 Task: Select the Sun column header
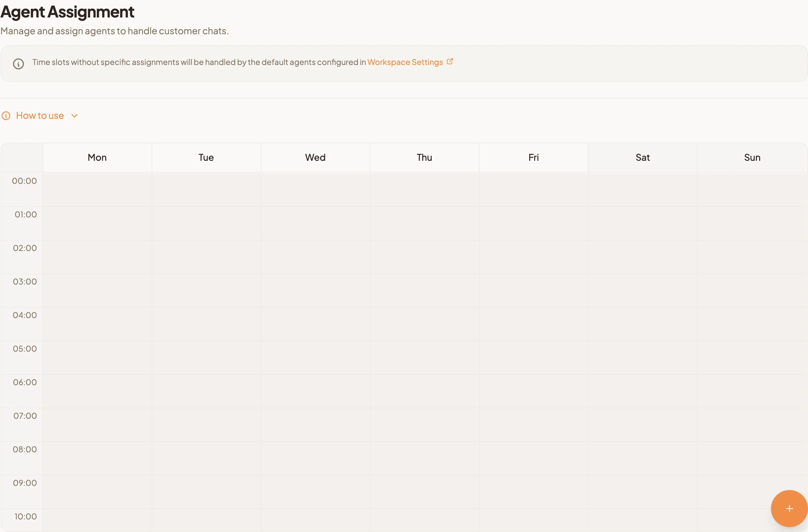click(x=752, y=158)
